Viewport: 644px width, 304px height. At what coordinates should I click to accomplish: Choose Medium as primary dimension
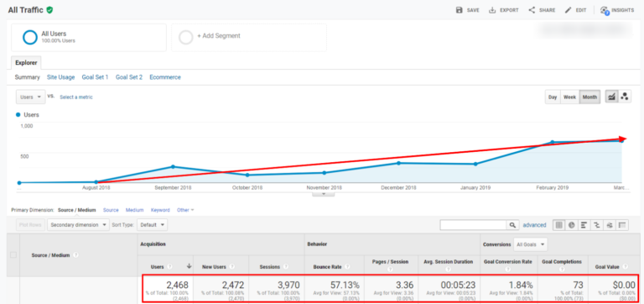click(x=134, y=210)
